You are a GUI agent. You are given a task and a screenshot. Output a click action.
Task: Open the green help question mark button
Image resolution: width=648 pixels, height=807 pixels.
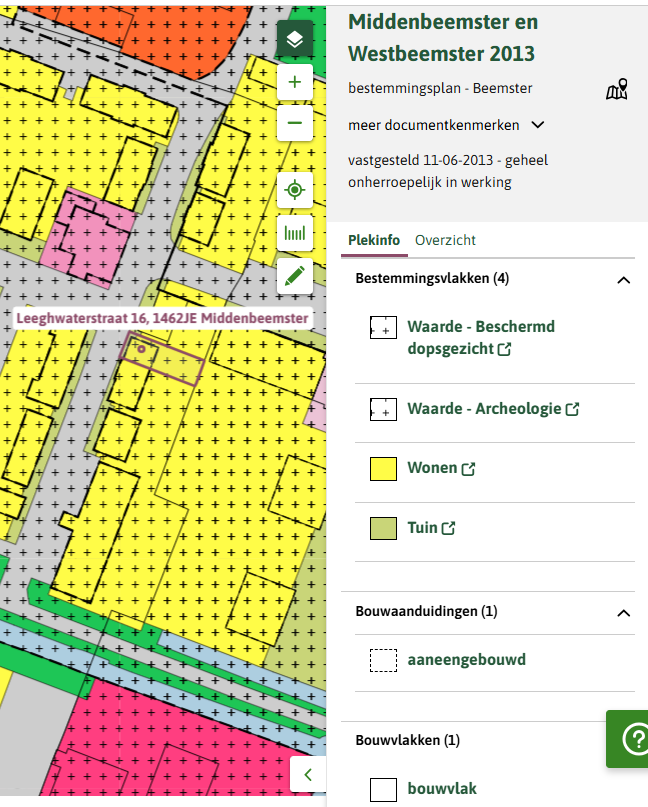click(x=632, y=739)
